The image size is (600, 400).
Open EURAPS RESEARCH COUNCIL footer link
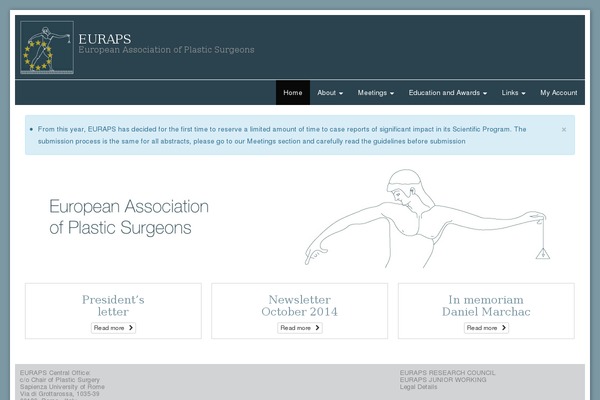pos(447,372)
